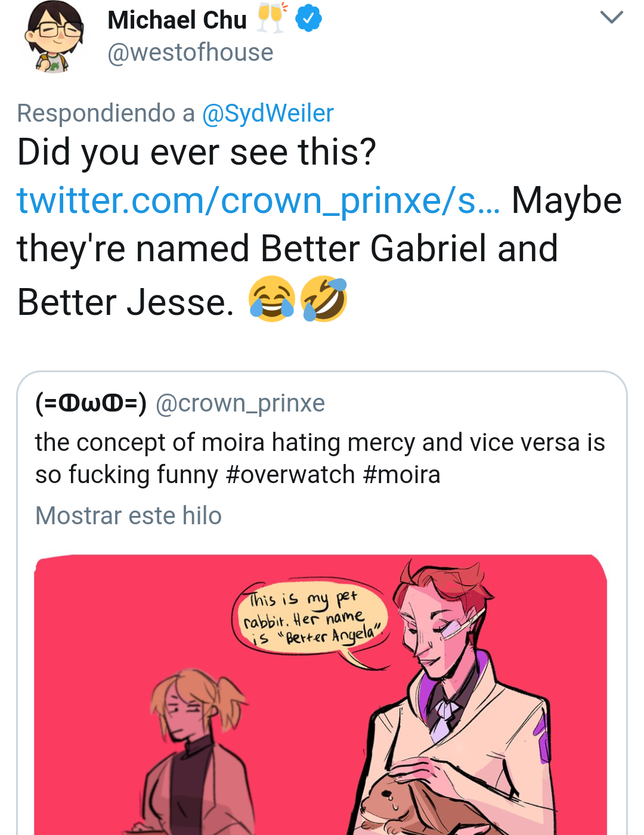Screen dimensions: 644x835
Task: Follow the twitter.com/crown_prinxe link
Action: [x=258, y=201]
